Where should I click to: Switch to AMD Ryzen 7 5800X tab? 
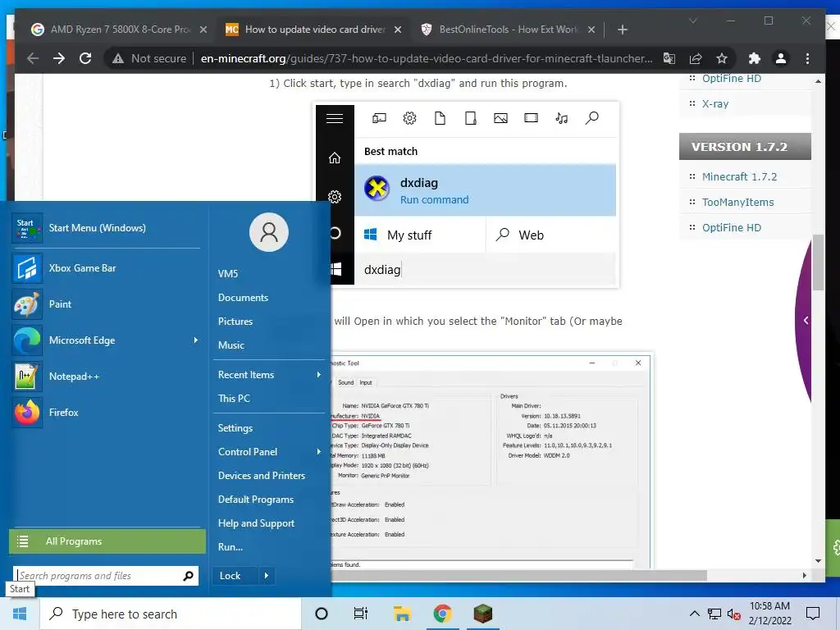click(x=119, y=30)
